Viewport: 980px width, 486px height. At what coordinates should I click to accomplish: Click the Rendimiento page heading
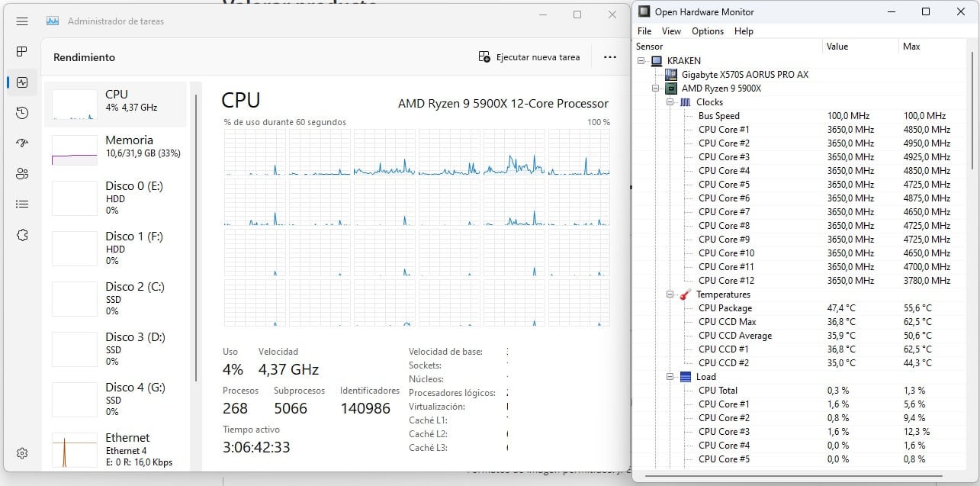pyautogui.click(x=85, y=57)
